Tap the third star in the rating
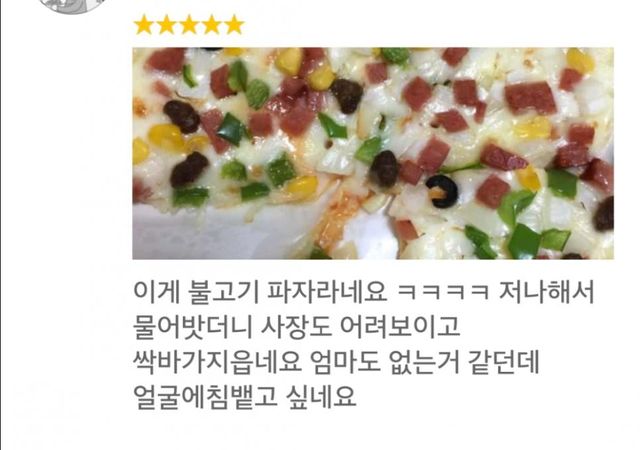Image resolution: width=640 pixels, height=450 pixels. click(189, 25)
